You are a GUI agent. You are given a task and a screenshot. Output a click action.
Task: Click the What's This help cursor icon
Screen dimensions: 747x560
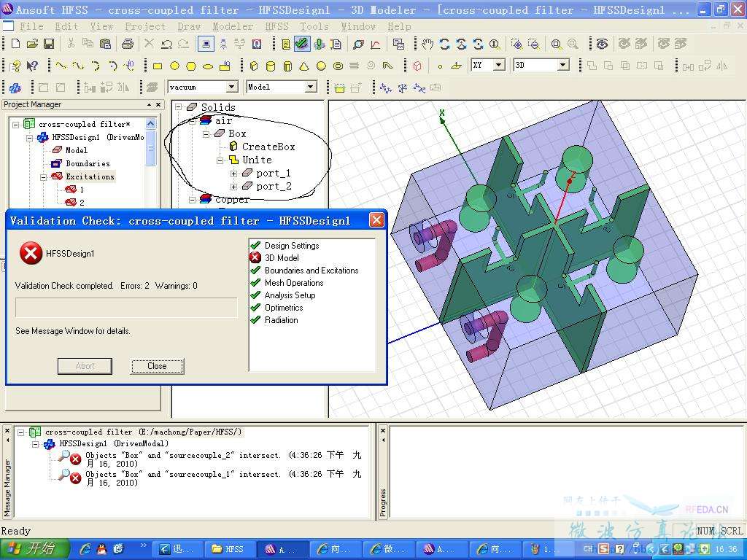tap(32, 65)
